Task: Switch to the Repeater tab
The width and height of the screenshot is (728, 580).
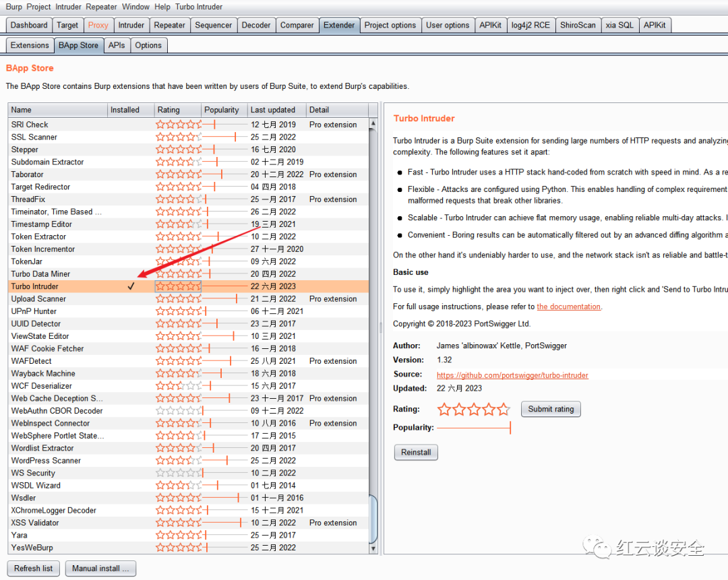Action: [169, 25]
